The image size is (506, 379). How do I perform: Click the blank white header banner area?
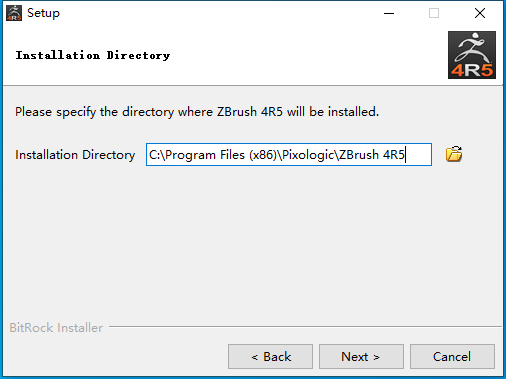tap(300, 55)
